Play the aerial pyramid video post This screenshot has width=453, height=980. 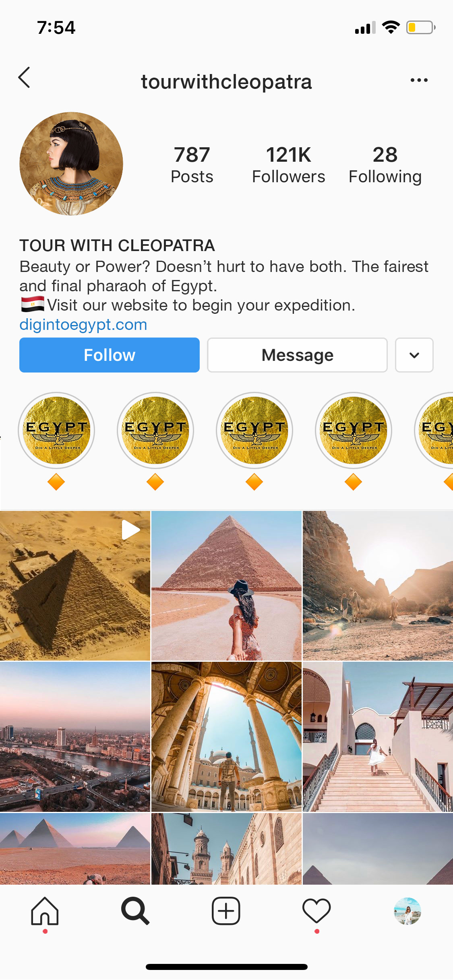(75, 586)
